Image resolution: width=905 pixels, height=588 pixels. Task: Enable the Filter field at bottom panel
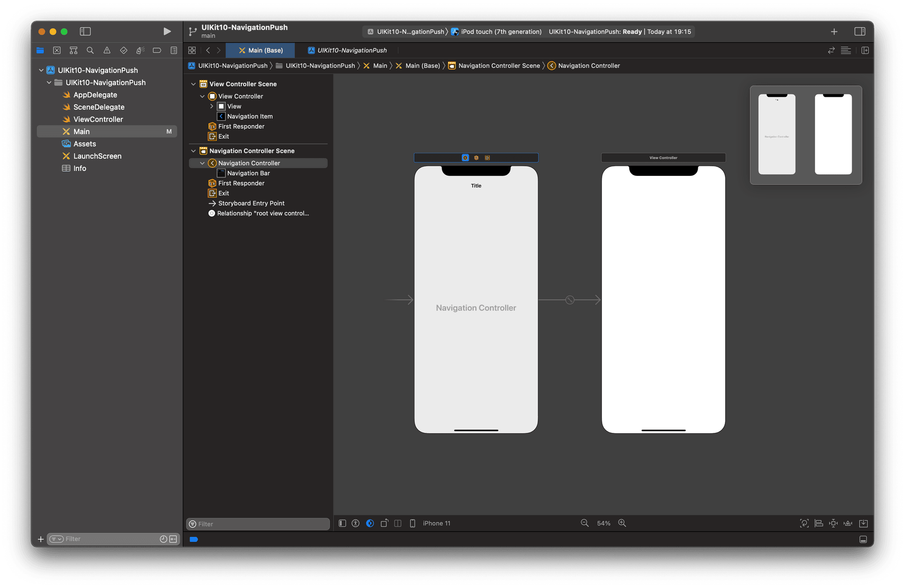pos(258,523)
